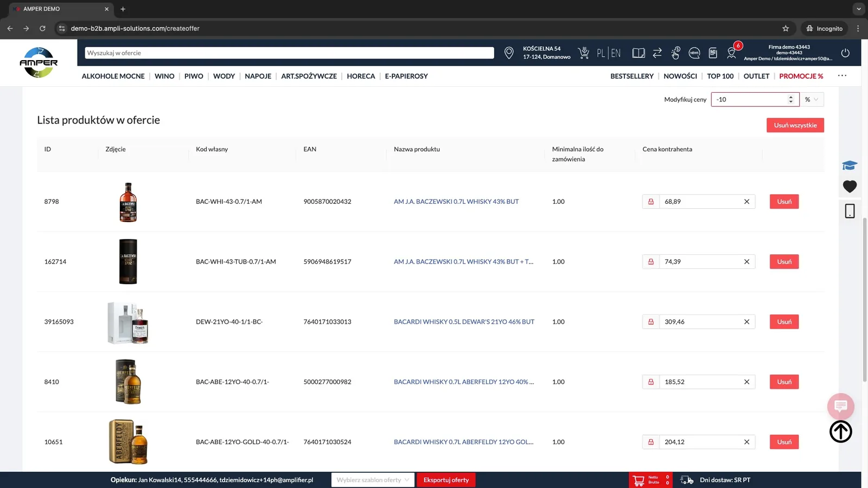
Task: Open the red shopping cart icon
Action: (x=639, y=480)
